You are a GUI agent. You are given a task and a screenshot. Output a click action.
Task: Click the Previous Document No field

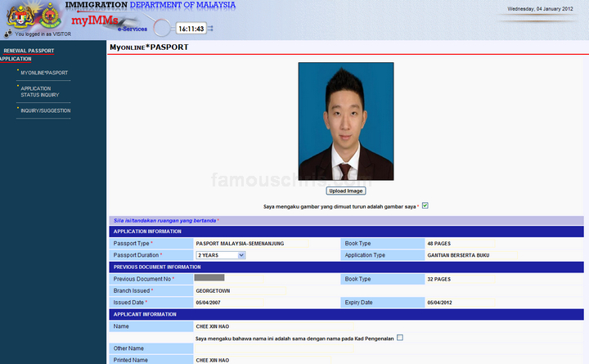tap(229, 279)
